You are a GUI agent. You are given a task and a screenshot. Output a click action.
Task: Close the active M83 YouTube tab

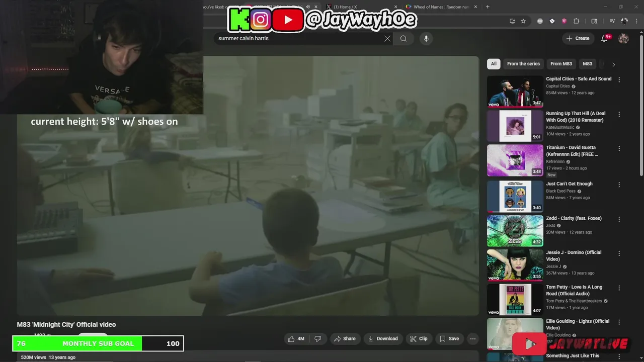click(316, 7)
